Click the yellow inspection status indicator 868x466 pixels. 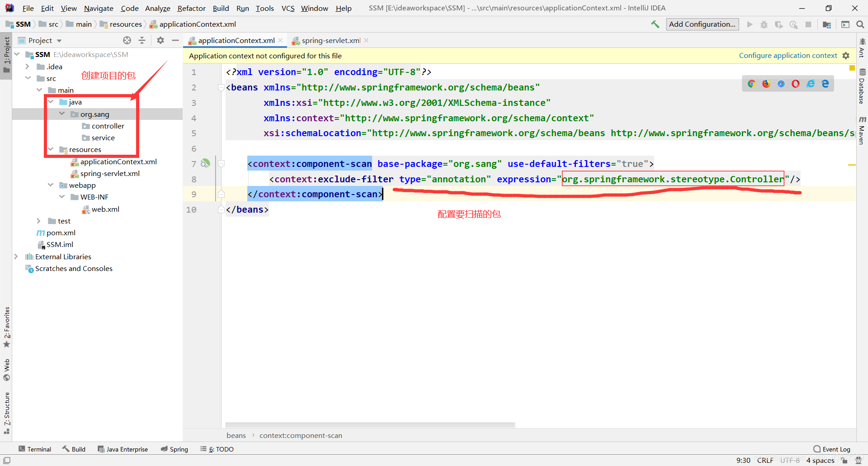852,68
